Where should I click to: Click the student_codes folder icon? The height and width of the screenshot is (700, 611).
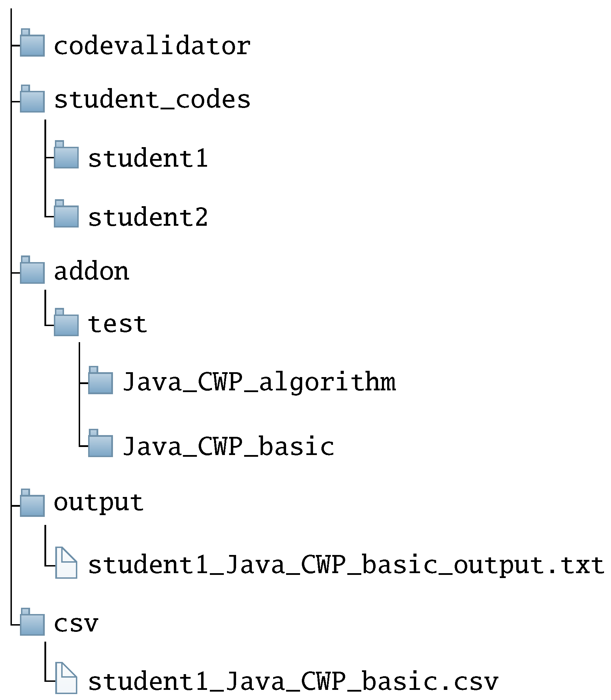click(32, 99)
